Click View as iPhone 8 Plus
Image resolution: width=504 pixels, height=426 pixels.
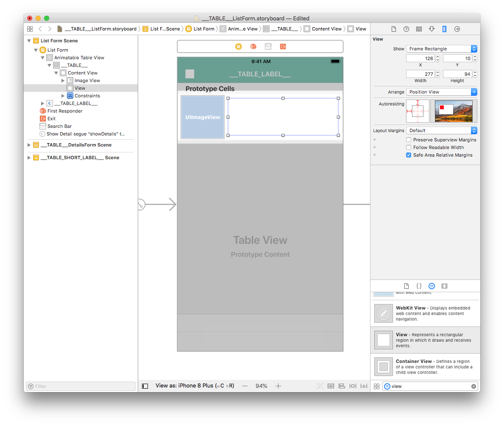195,385
